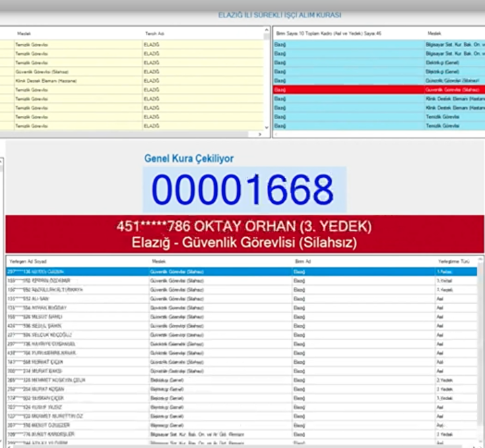Click the 'Yerleşme Türü' column header
This screenshot has height=448, width=485.
(454, 261)
